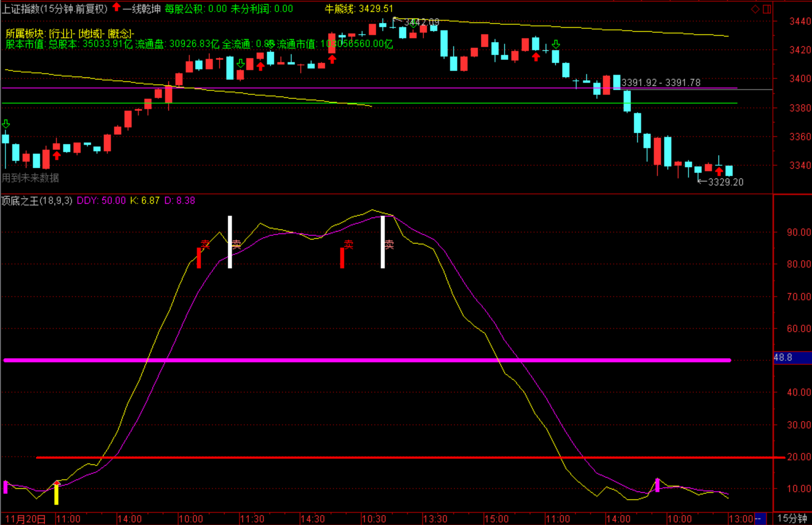This screenshot has width=812, height=525.
Task: Click the K: 6.87 readout
Action: (145, 201)
